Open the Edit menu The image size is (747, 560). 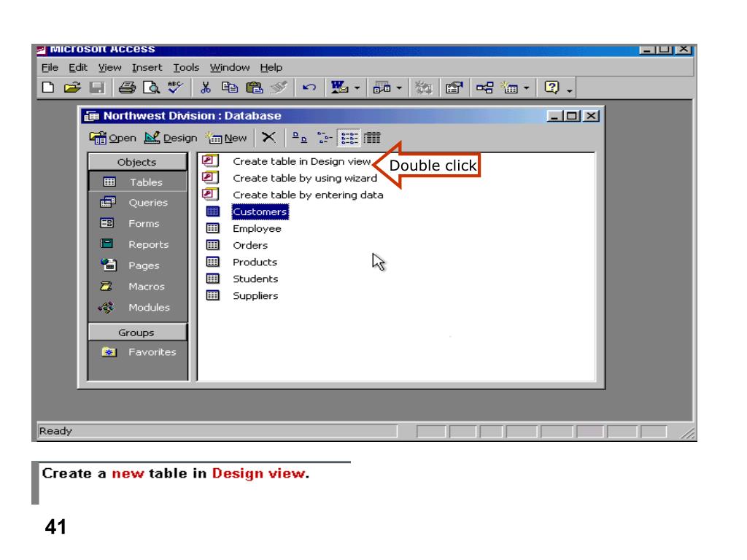click(x=77, y=68)
